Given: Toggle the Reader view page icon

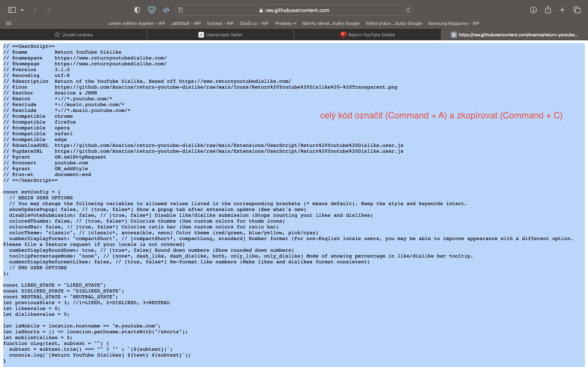Looking at the screenshot, I should [x=180, y=10].
